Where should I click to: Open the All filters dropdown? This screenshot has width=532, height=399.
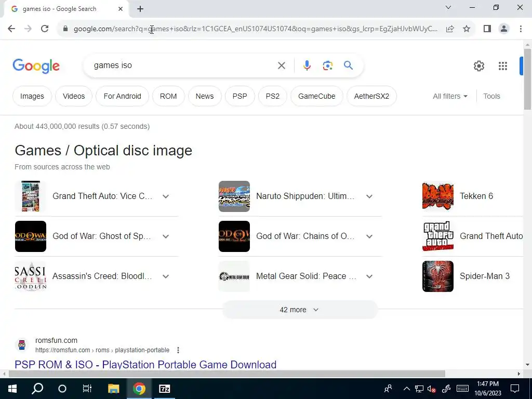point(450,96)
